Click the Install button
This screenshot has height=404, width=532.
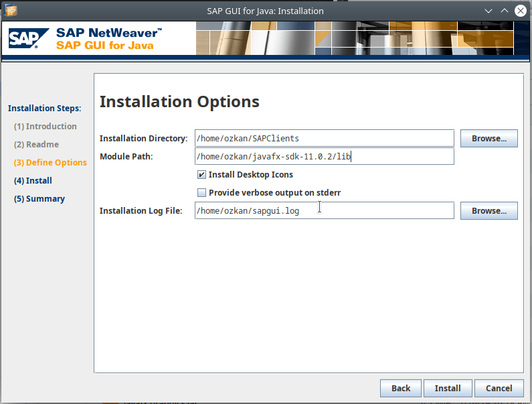point(448,388)
